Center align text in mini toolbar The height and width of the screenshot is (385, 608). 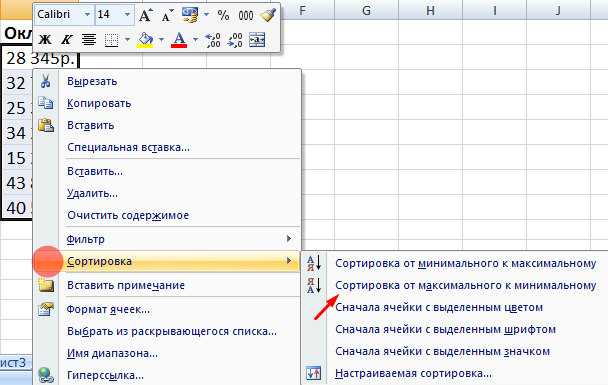click(x=89, y=39)
